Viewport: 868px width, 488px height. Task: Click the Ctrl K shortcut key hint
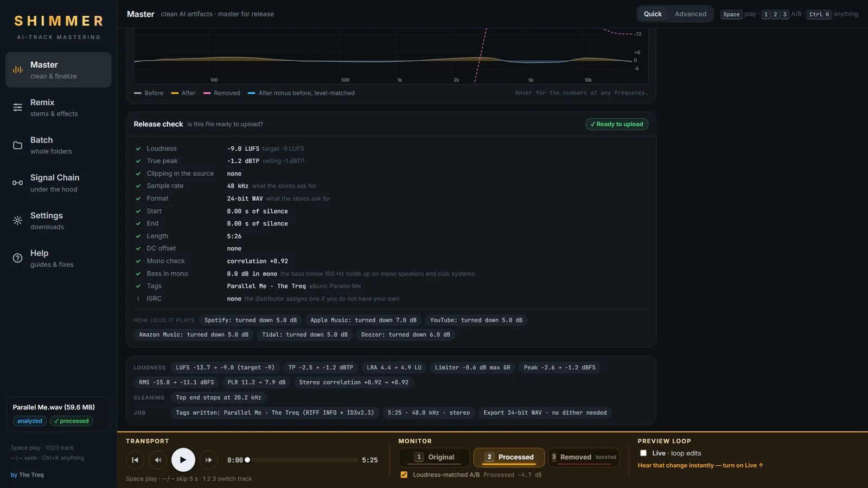(819, 15)
